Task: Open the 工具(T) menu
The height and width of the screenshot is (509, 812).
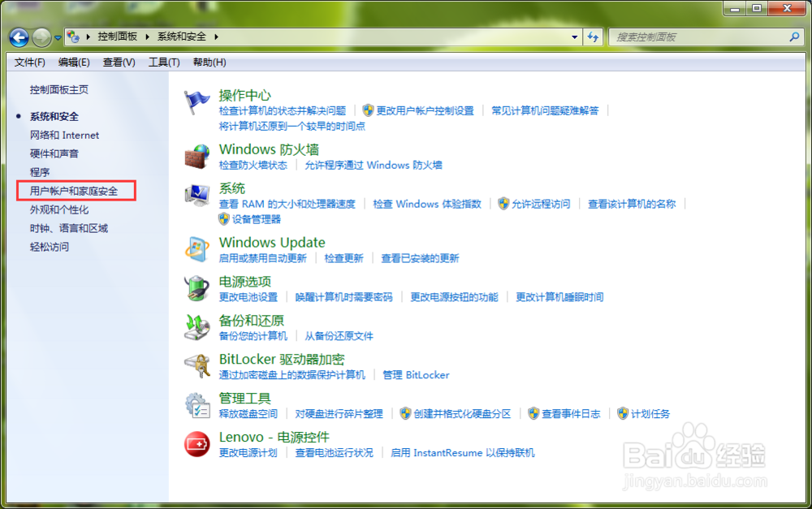Action: coord(164,63)
